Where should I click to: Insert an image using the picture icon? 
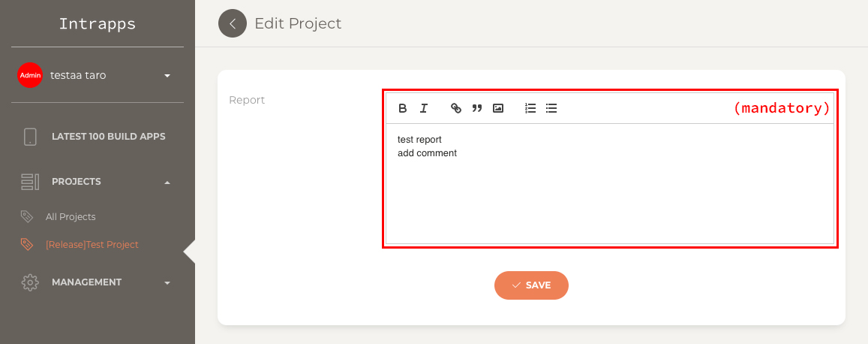(x=498, y=109)
